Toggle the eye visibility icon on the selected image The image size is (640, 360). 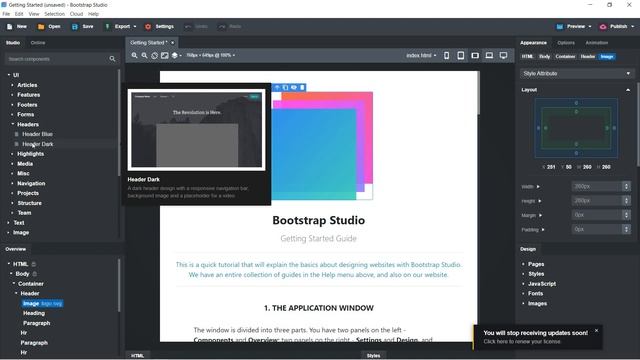point(294,87)
